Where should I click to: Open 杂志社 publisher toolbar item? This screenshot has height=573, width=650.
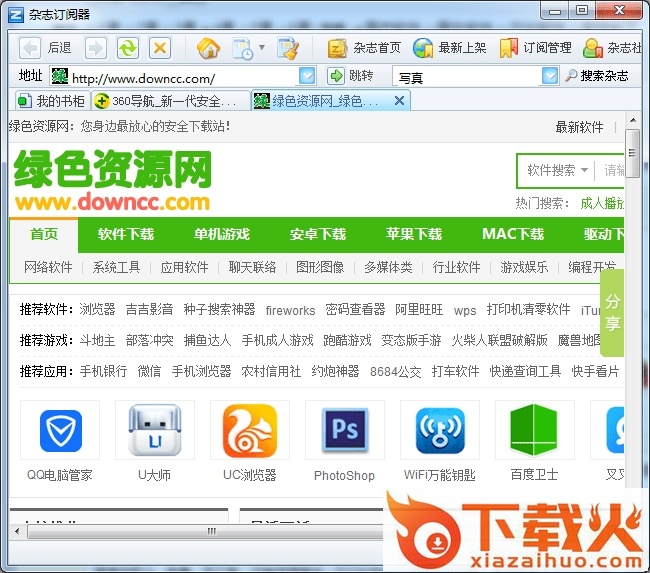[612, 48]
